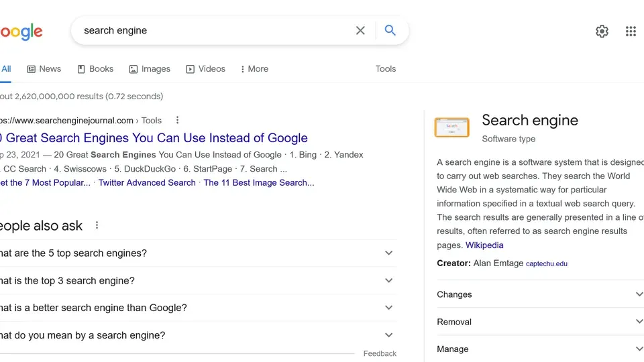Click the Software type subtitle
Screen dimensions: 644x362
(508, 139)
